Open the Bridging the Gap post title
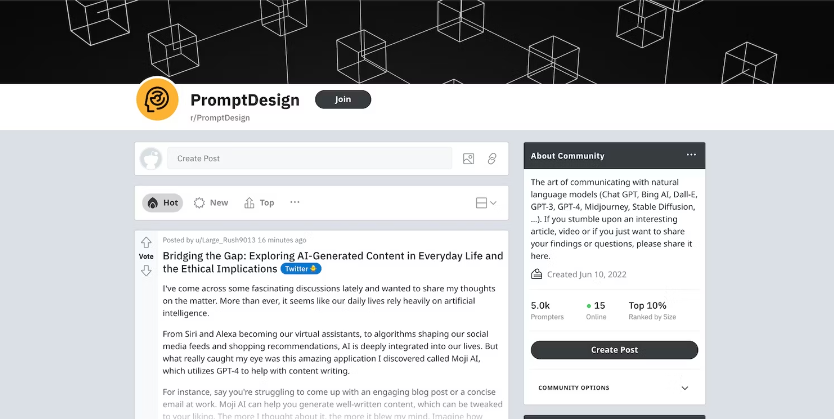The image size is (834, 419). 332,256
